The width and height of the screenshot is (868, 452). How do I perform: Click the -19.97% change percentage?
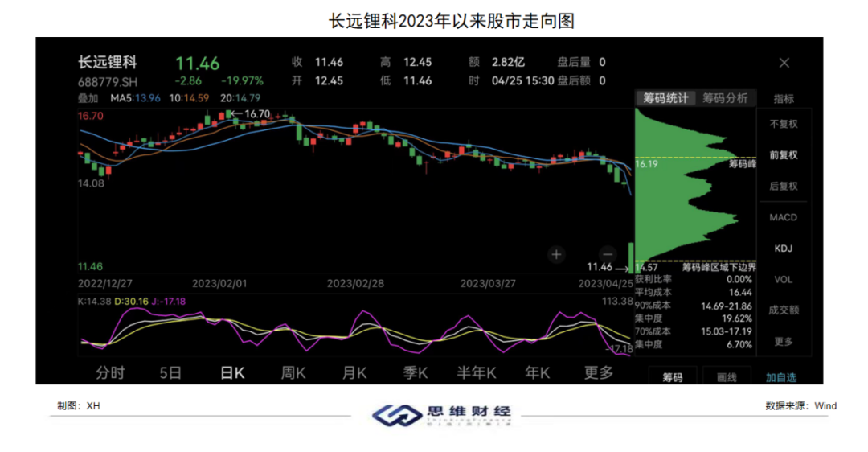pyautogui.click(x=242, y=81)
